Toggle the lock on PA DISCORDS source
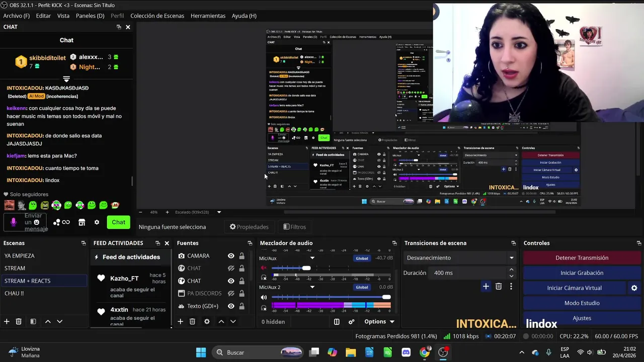Screen dimensions: 644x362 coord(242,294)
